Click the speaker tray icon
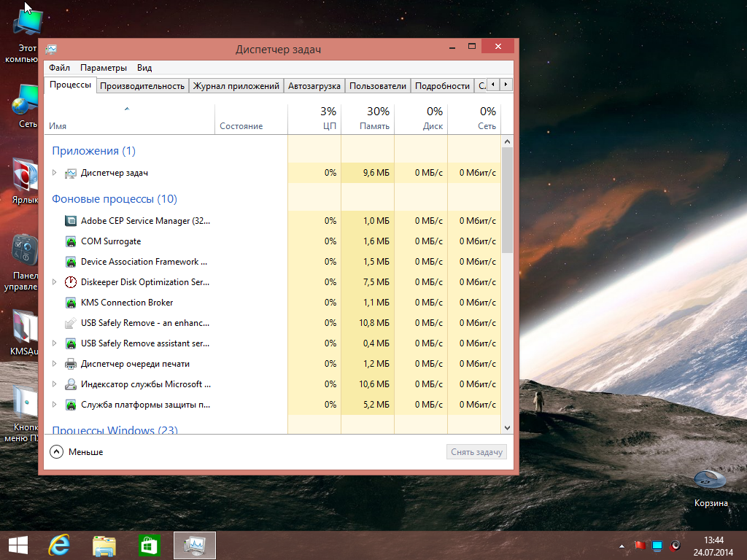Viewport: 747px width, 560px height. 675,545
